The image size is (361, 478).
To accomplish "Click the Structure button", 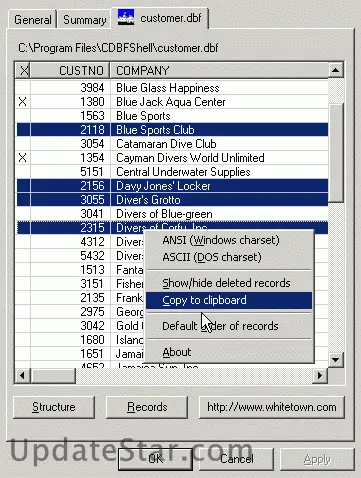I will pos(54,407).
